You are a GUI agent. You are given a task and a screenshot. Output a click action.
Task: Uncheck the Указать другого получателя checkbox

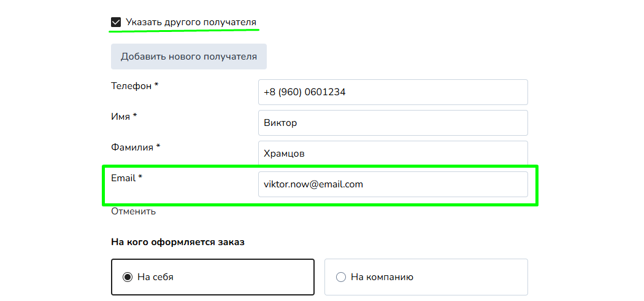(x=116, y=23)
